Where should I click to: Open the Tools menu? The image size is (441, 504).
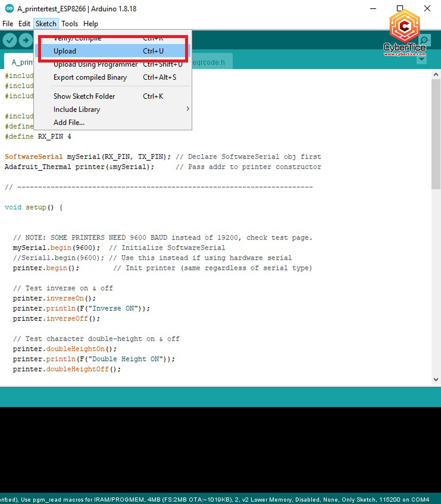70,24
